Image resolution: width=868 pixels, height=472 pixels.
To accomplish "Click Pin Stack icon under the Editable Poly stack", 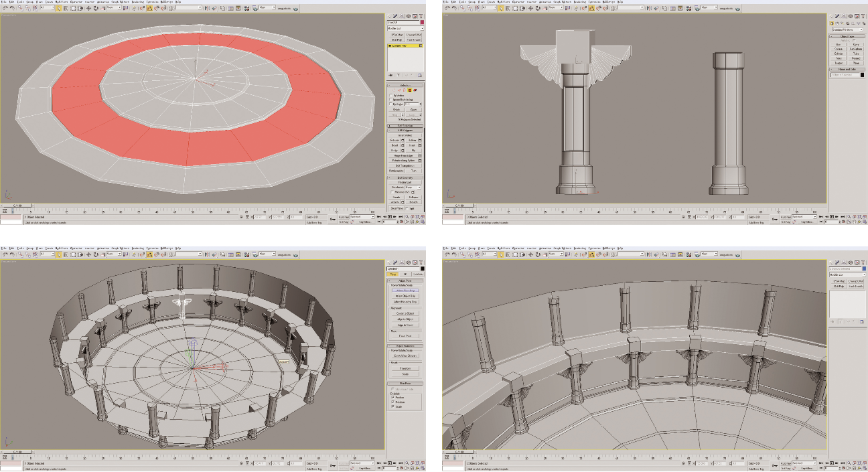I will pyautogui.click(x=390, y=75).
